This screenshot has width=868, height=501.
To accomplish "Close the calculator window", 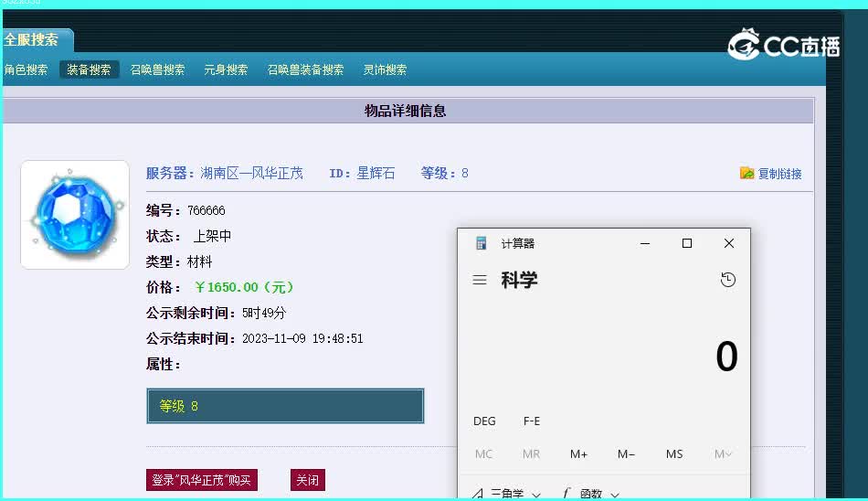I will coord(728,243).
